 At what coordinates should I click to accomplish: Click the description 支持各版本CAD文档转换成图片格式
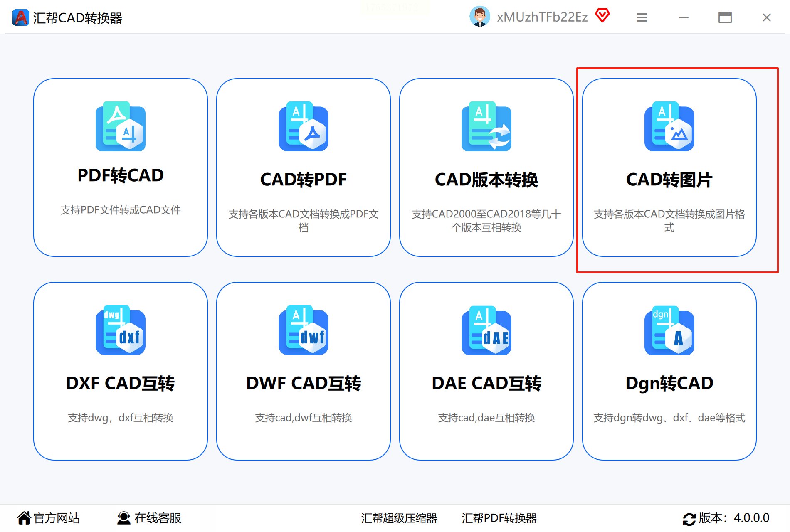tap(669, 221)
